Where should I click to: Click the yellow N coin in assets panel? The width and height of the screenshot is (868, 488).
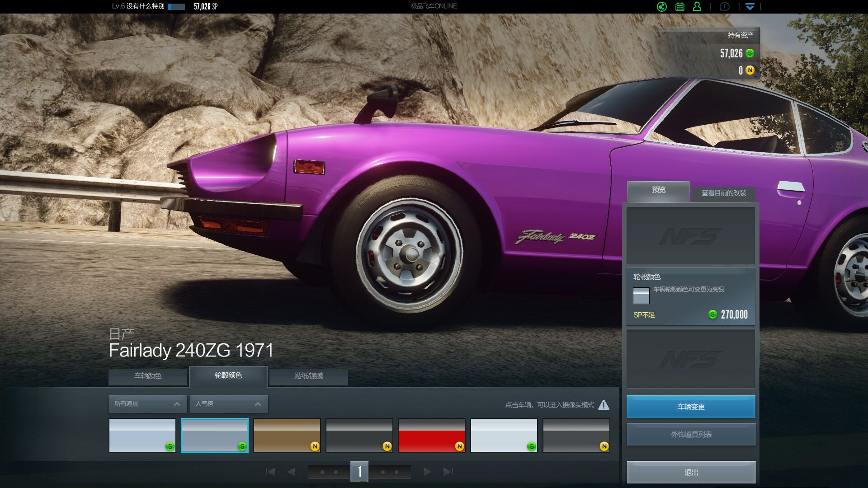click(750, 70)
